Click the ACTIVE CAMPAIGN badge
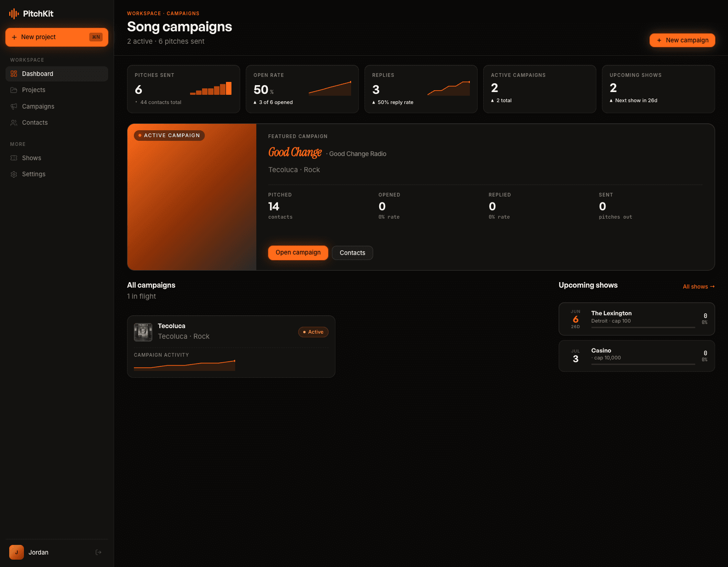Viewport: 728px width, 567px height. (x=169, y=135)
